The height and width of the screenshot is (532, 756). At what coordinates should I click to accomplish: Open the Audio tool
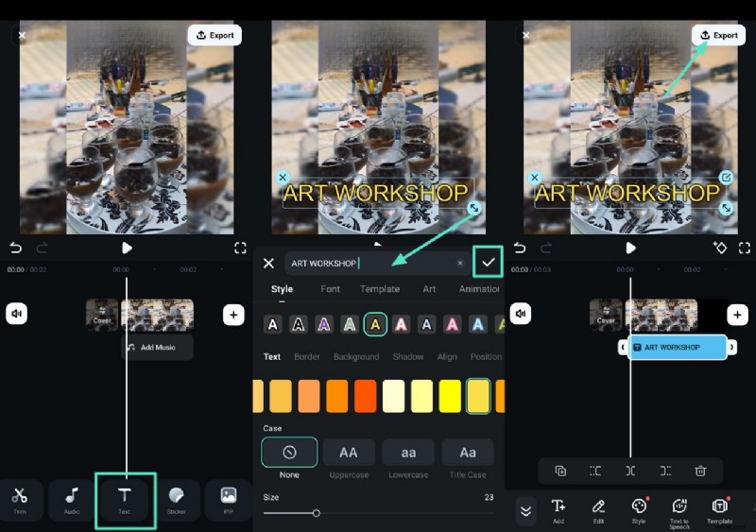(x=72, y=499)
